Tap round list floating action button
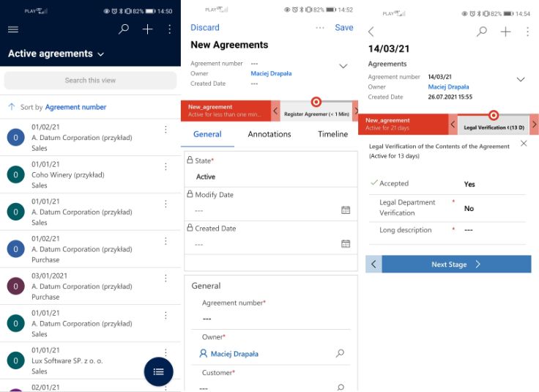This screenshot has height=392, width=539. (x=158, y=371)
